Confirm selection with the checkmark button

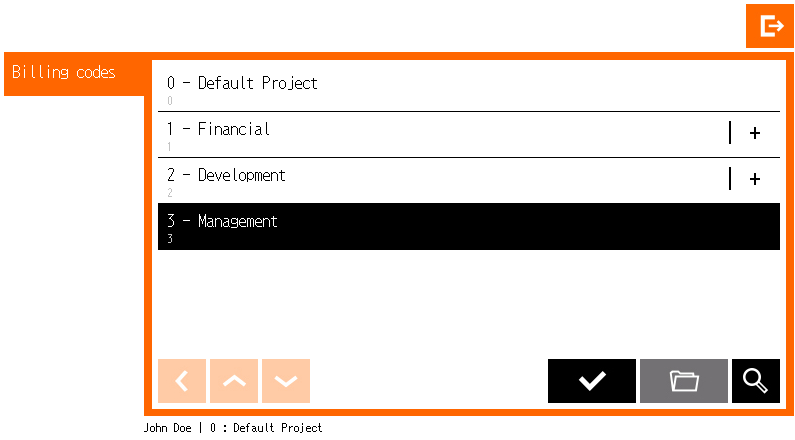pos(591,381)
